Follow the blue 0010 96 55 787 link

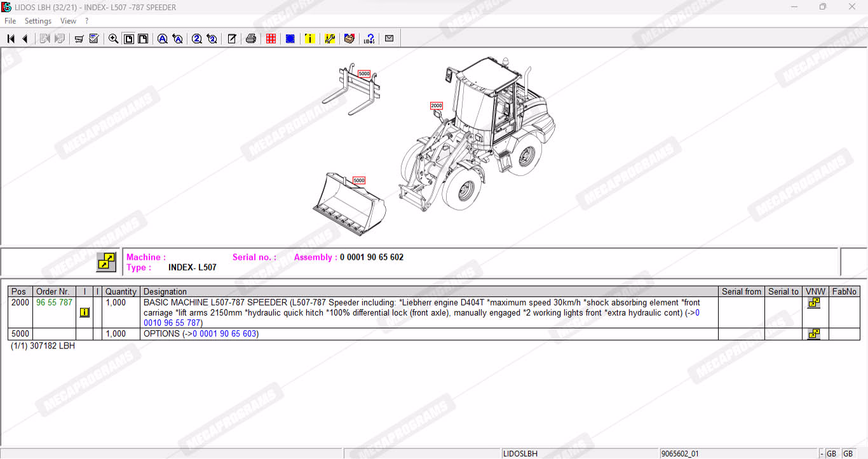click(x=172, y=323)
